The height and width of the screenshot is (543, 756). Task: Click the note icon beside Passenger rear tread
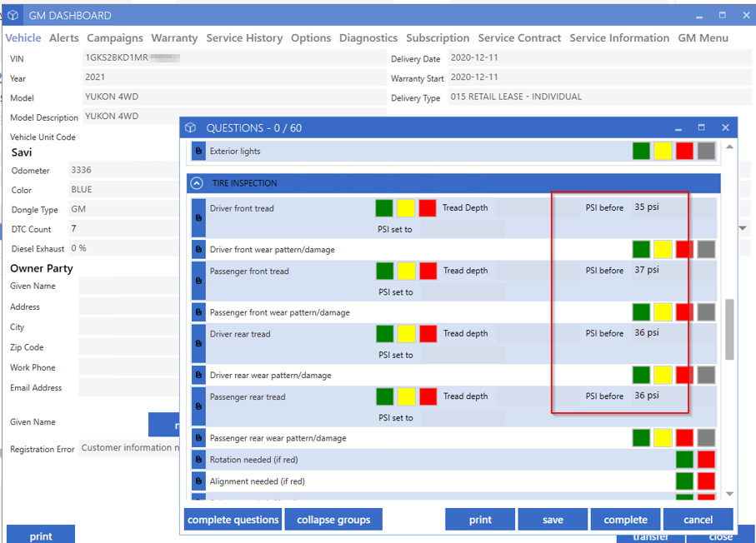click(x=198, y=406)
